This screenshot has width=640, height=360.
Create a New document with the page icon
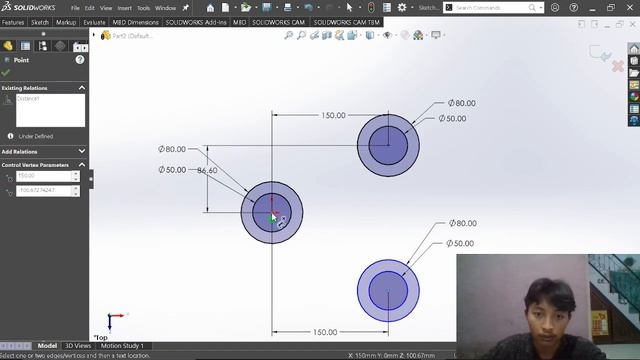[x=225, y=8]
